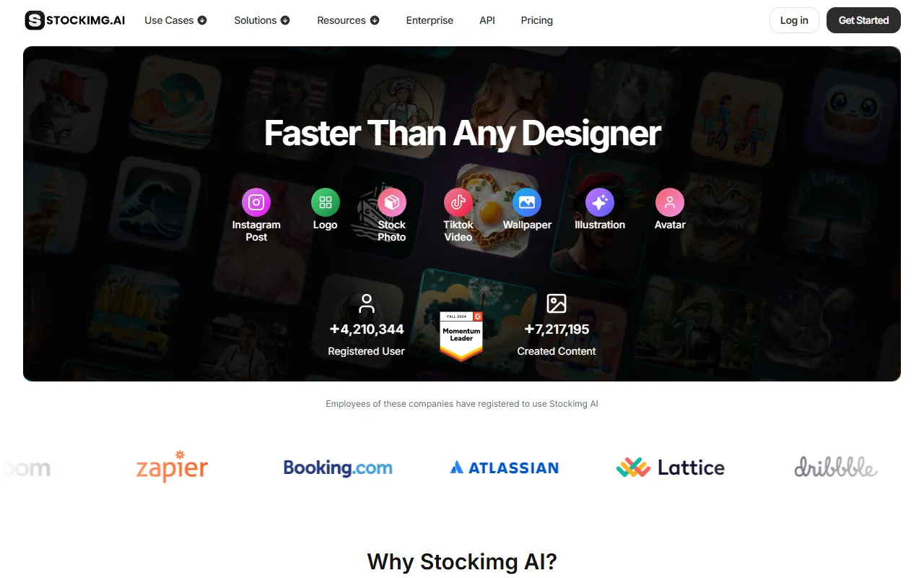
Task: Click the Atlassian logo in carousel
Action: pyautogui.click(x=505, y=468)
